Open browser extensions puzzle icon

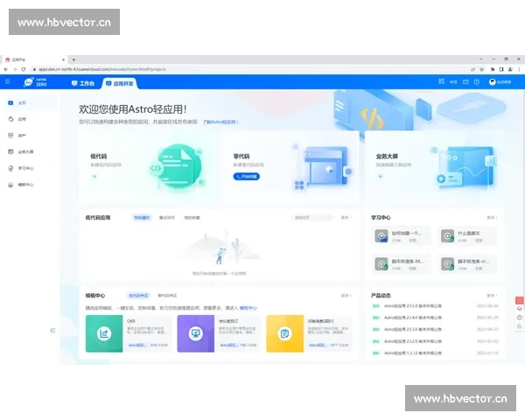[x=492, y=69]
